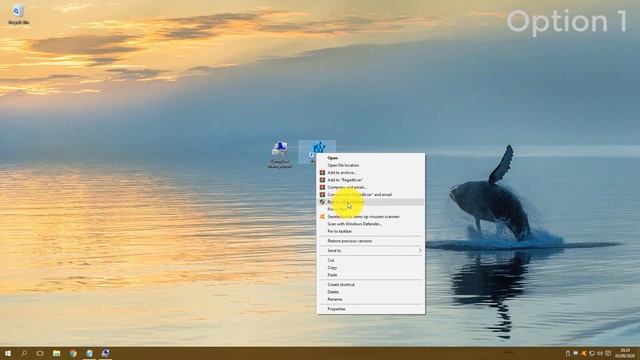Open the Action Center notification icon

608,353
